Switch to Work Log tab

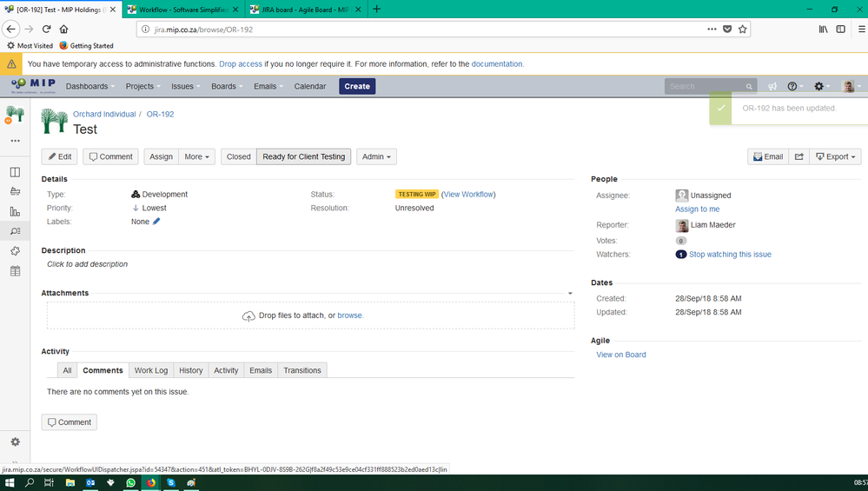151,370
